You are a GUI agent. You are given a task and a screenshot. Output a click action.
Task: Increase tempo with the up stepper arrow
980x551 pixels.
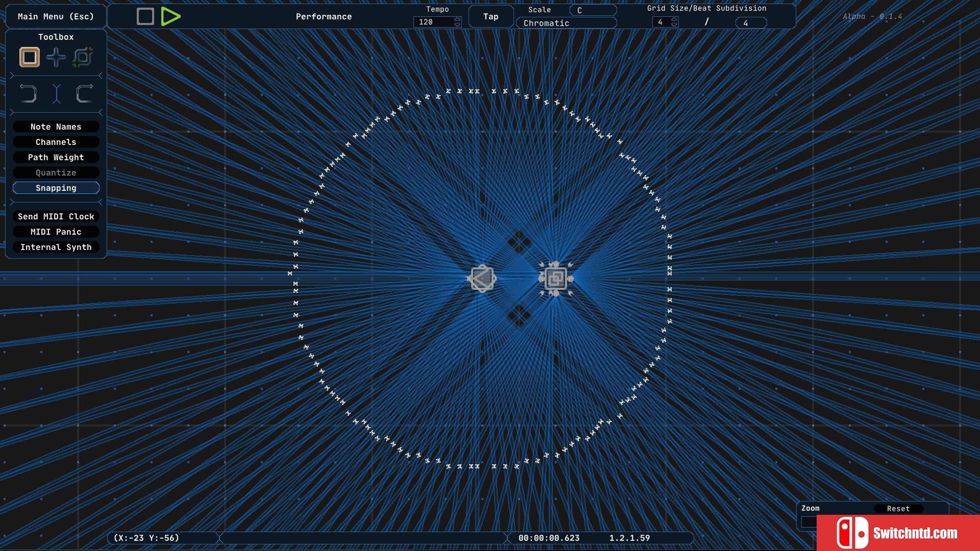458,19
